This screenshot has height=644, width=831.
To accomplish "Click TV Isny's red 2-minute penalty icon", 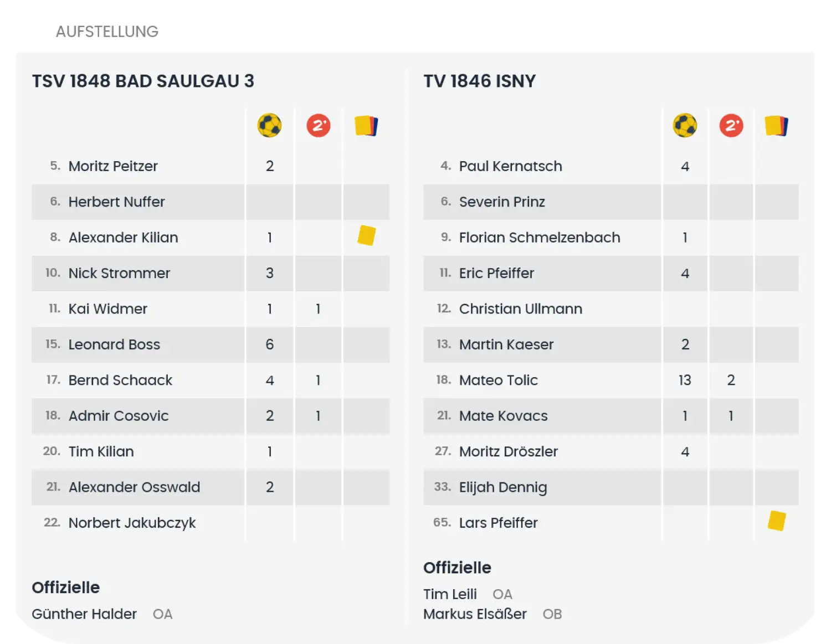I will [x=731, y=126].
